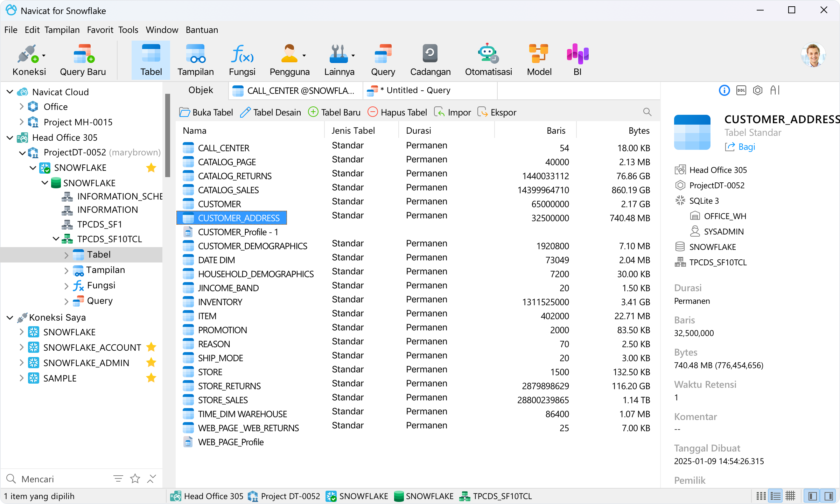Viewport: 840px width, 504px height.
Task: Expand the Office project node
Action: [21, 106]
